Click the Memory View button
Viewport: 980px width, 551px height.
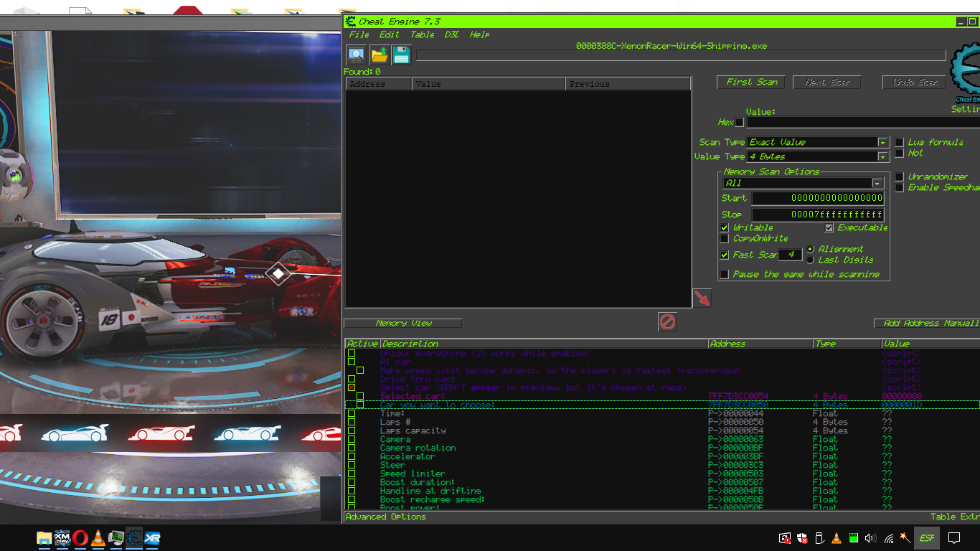(403, 323)
